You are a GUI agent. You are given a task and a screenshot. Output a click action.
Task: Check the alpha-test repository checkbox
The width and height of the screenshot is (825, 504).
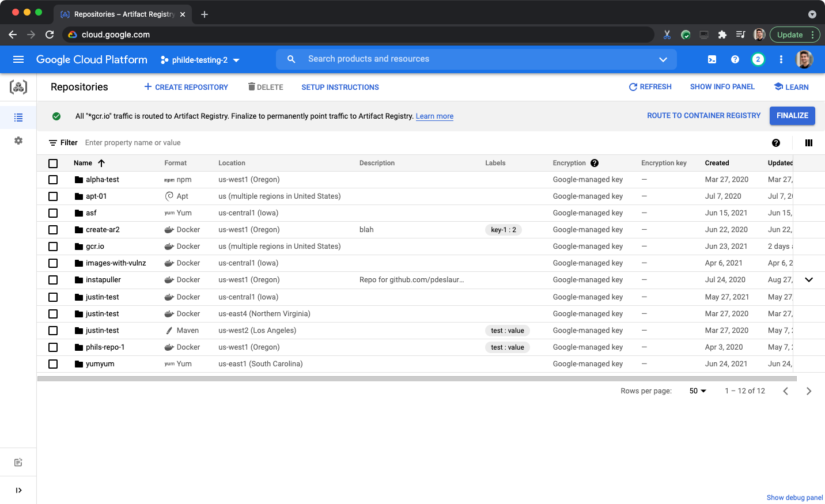(53, 180)
